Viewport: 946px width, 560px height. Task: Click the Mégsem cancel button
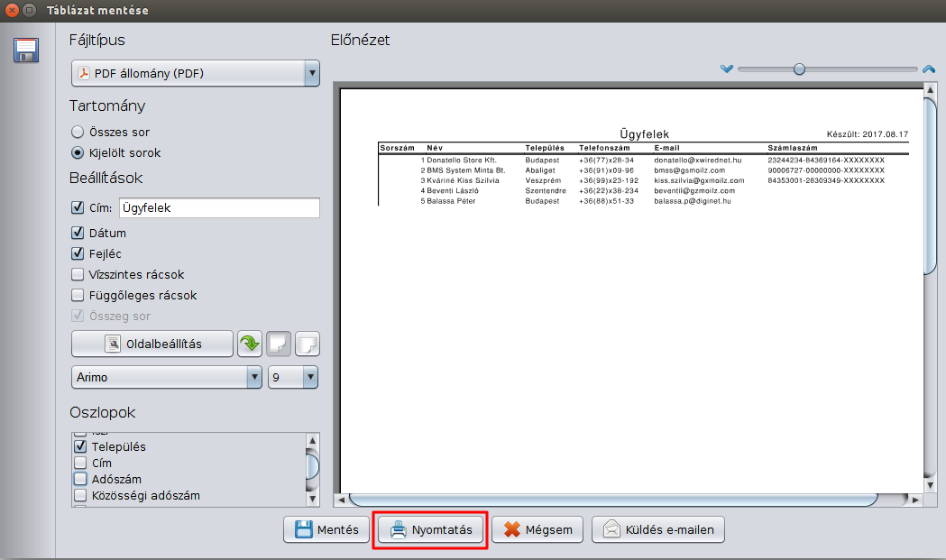coord(537,529)
